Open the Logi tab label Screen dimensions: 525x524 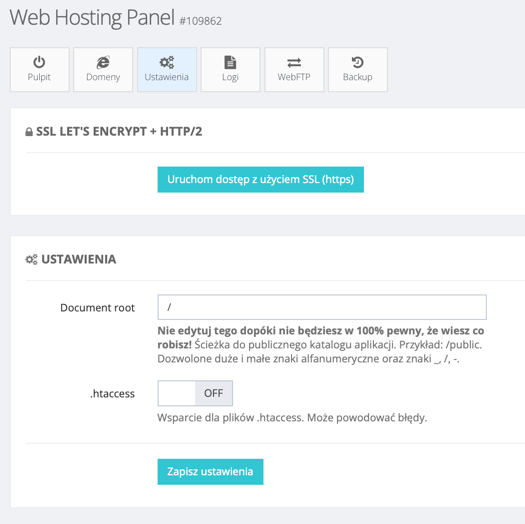coord(230,77)
